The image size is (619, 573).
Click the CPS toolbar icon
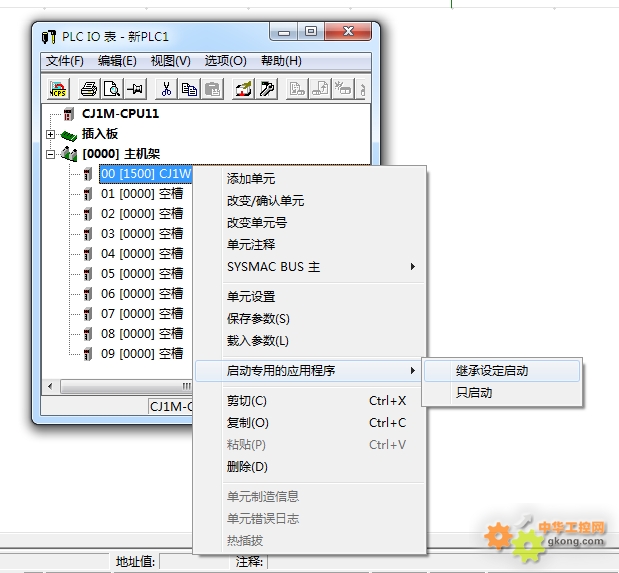58,89
